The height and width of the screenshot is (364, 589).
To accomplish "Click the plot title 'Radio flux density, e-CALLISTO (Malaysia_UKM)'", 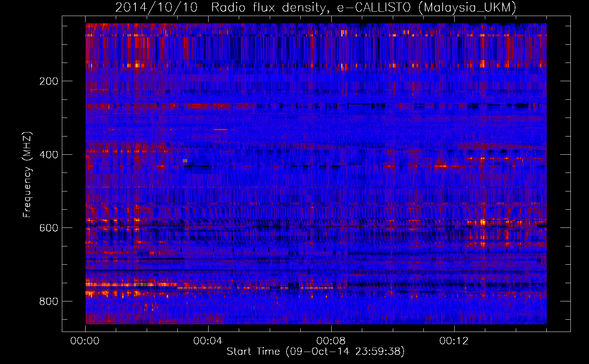I will (x=363, y=7).
